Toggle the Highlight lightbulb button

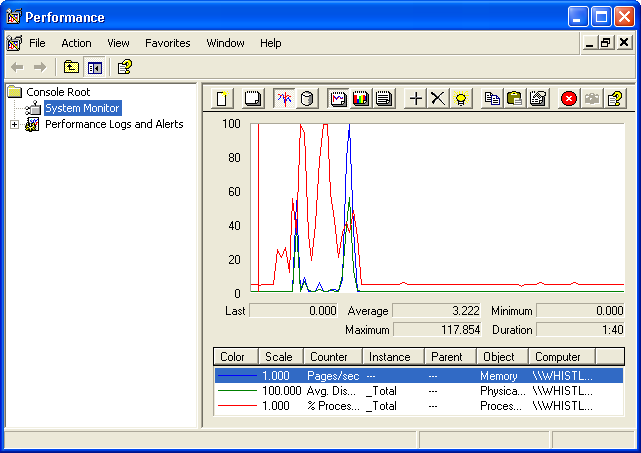click(x=460, y=98)
